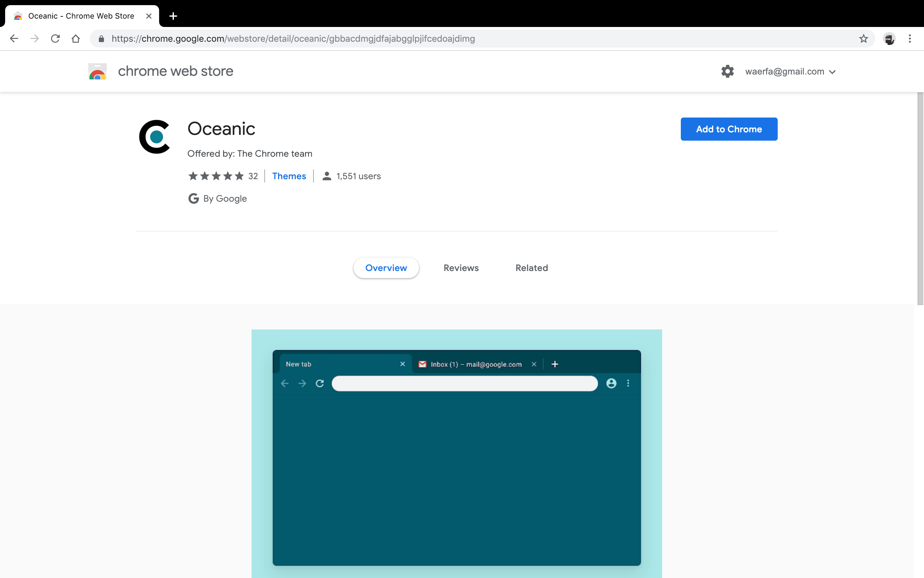
Task: Click the browser forward arrow
Action: point(35,39)
